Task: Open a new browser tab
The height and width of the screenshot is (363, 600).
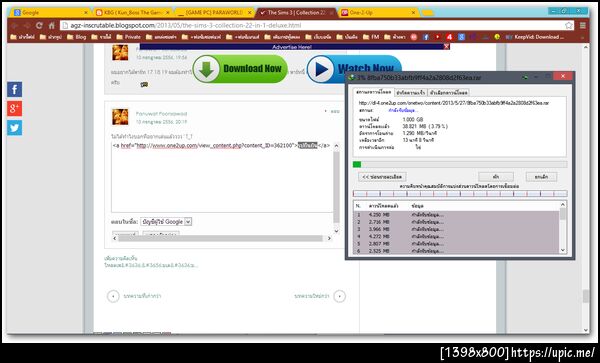Action: pyautogui.click(x=427, y=13)
